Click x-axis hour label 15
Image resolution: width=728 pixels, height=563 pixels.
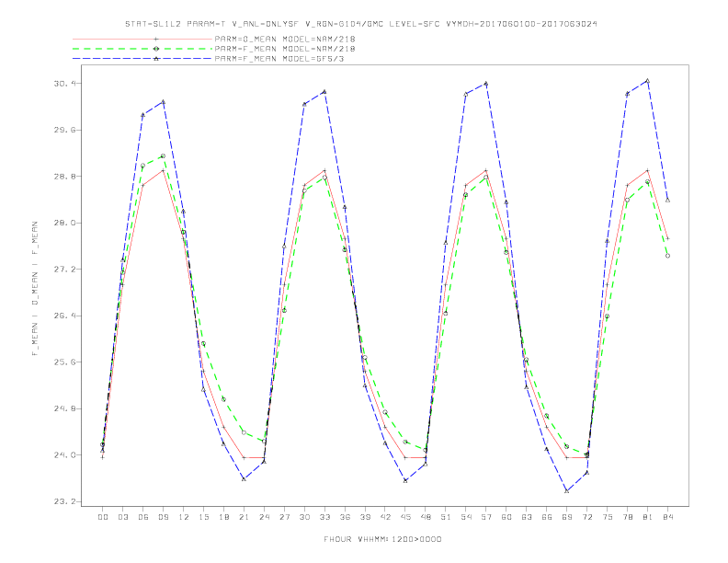[x=203, y=517]
